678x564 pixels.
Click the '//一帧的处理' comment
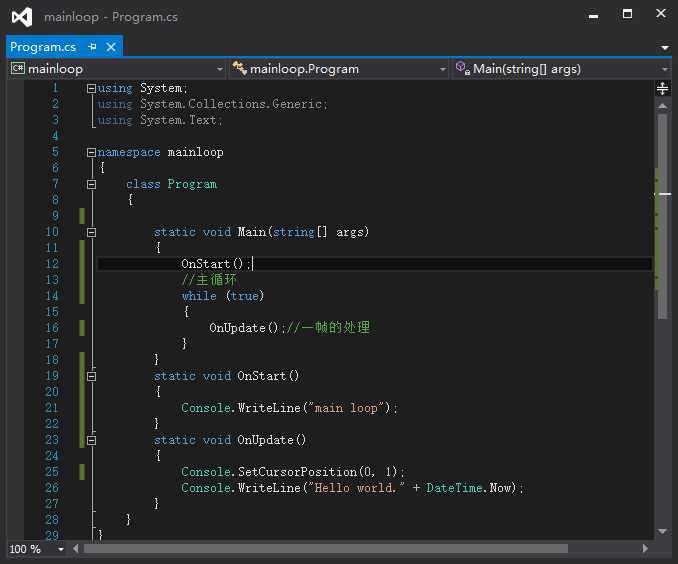(329, 327)
